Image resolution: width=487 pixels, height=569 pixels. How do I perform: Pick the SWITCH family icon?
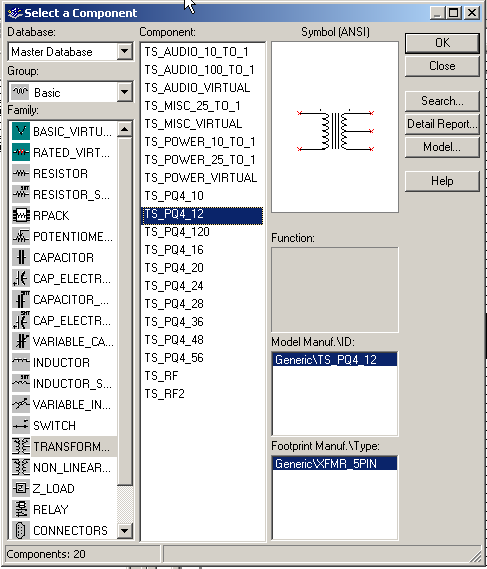[21, 425]
